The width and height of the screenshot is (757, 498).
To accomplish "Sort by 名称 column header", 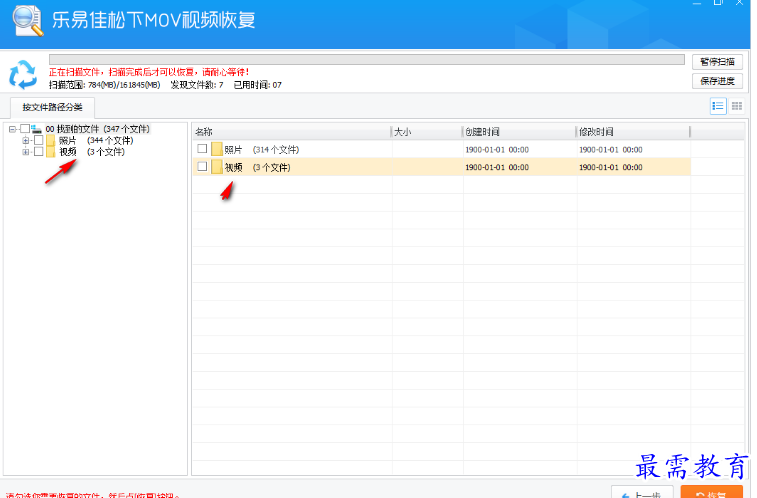I will tap(290, 131).
